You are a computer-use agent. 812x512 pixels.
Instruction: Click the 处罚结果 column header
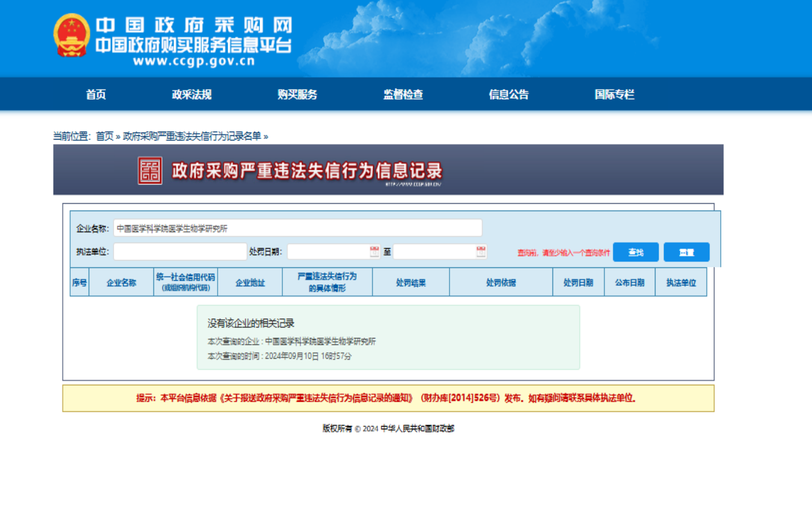[411, 282]
